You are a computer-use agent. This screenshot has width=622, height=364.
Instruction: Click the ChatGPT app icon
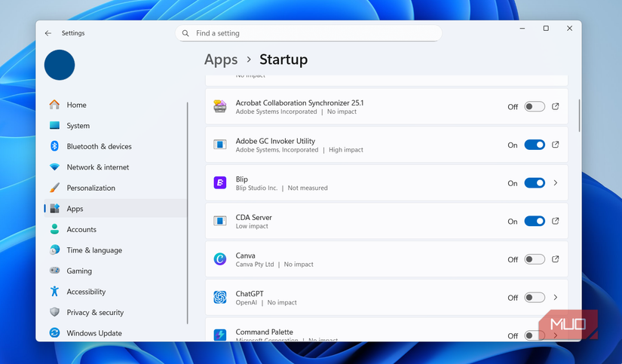[x=219, y=297]
